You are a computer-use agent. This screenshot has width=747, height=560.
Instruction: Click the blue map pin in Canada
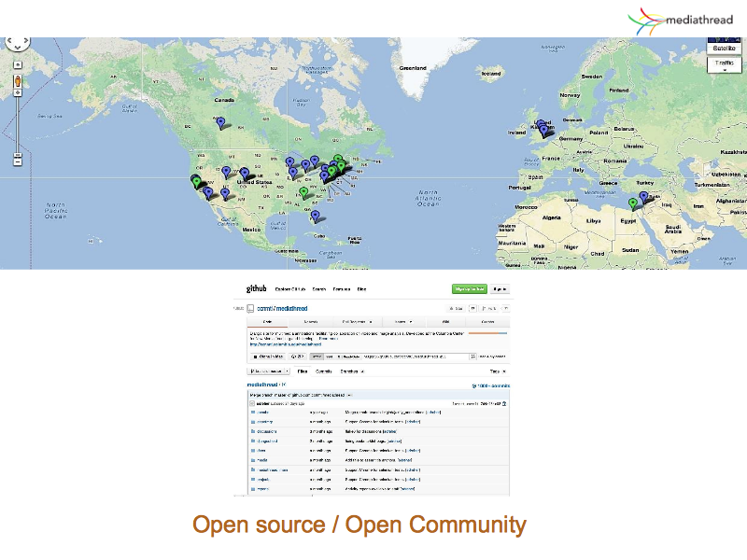click(x=220, y=122)
